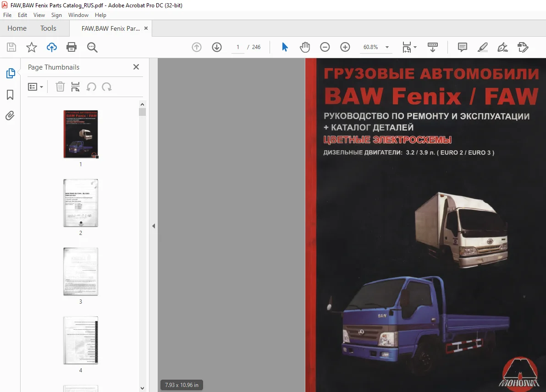Click the Page Thumbnails panel title
The height and width of the screenshot is (392, 546).
54,67
